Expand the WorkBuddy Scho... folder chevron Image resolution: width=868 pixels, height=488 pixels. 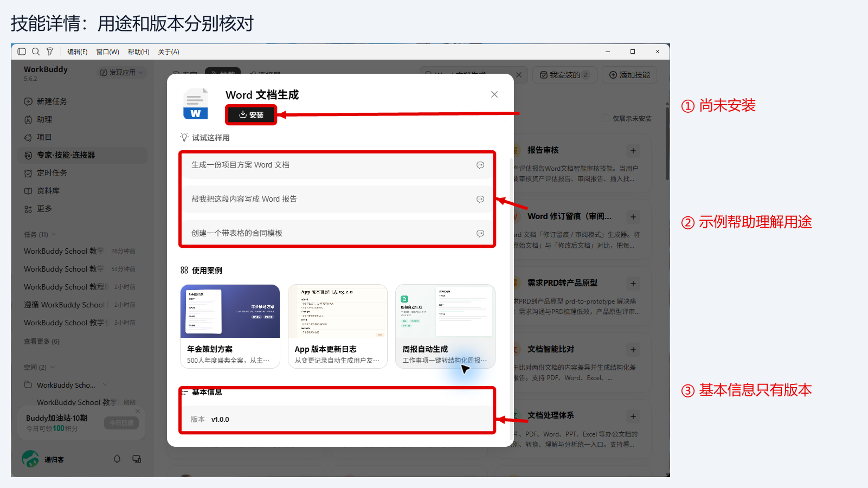click(x=105, y=385)
